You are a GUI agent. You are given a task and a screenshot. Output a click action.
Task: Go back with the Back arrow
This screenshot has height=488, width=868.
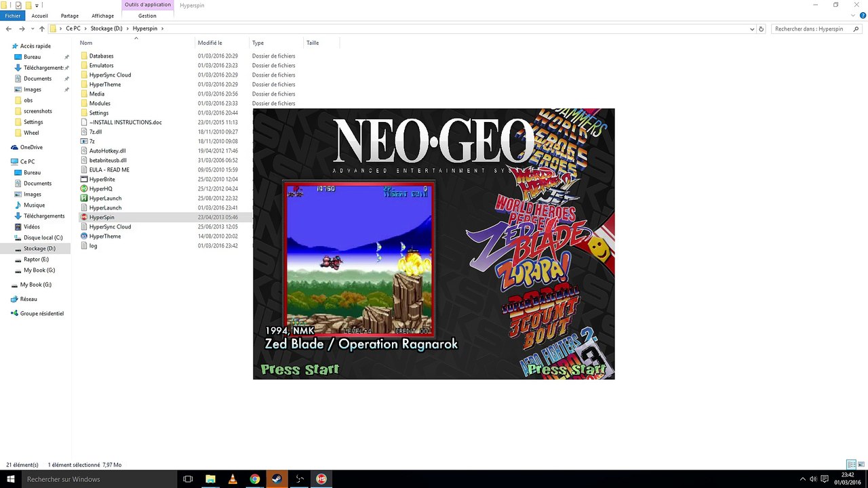coord(8,29)
